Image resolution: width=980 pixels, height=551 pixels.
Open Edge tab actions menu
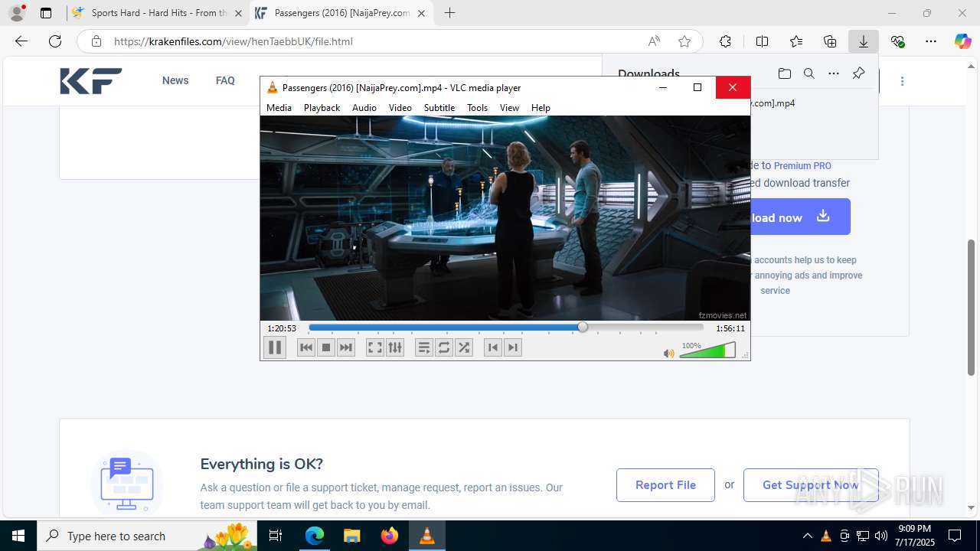click(x=46, y=13)
